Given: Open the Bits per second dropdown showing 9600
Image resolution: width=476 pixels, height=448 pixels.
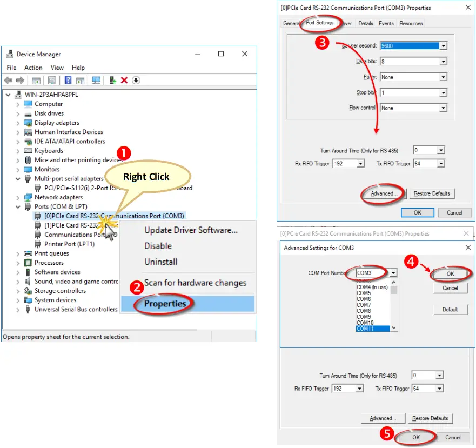Looking at the screenshot, I should tap(443, 46).
